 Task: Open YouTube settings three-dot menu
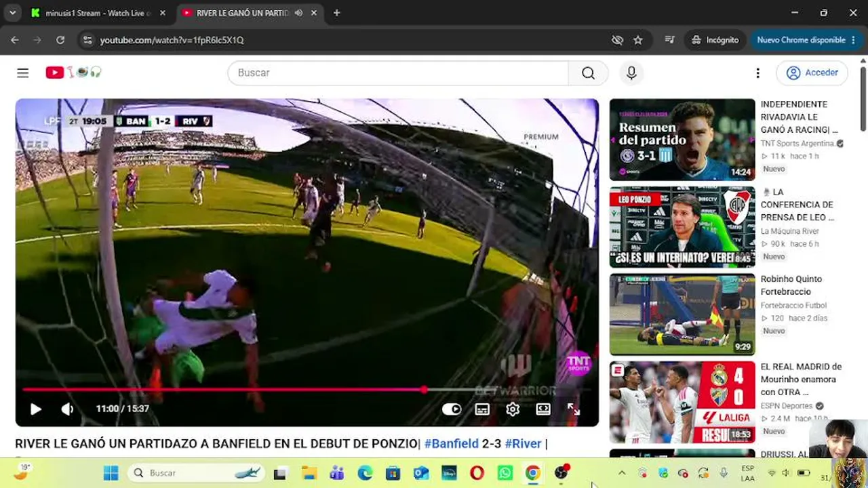coord(757,73)
